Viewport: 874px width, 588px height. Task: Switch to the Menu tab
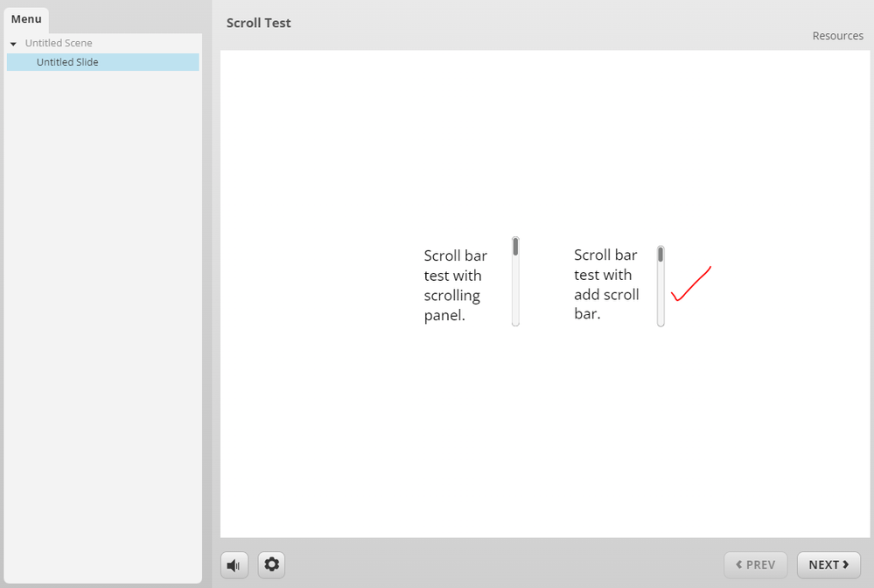pos(26,19)
